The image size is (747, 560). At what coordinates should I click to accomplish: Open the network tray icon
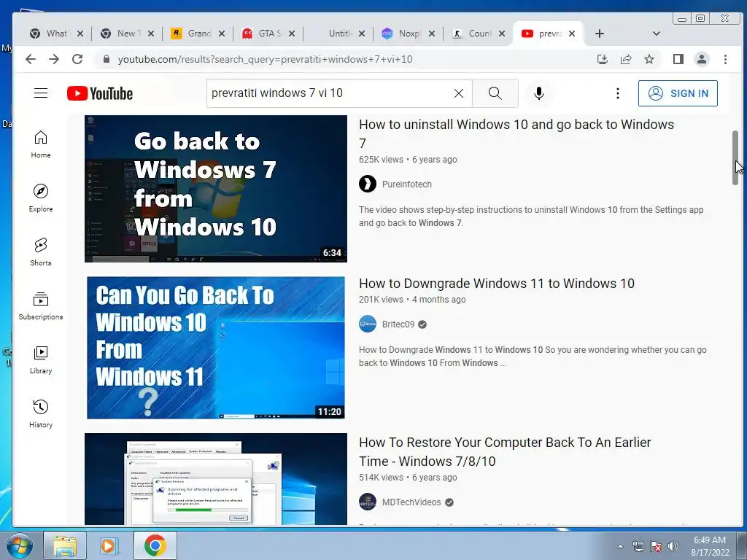click(638, 546)
